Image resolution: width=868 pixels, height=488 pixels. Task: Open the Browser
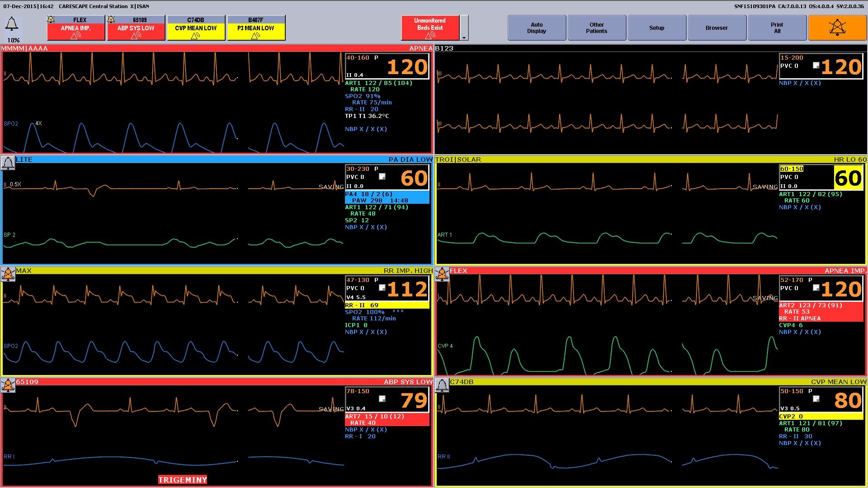(717, 28)
